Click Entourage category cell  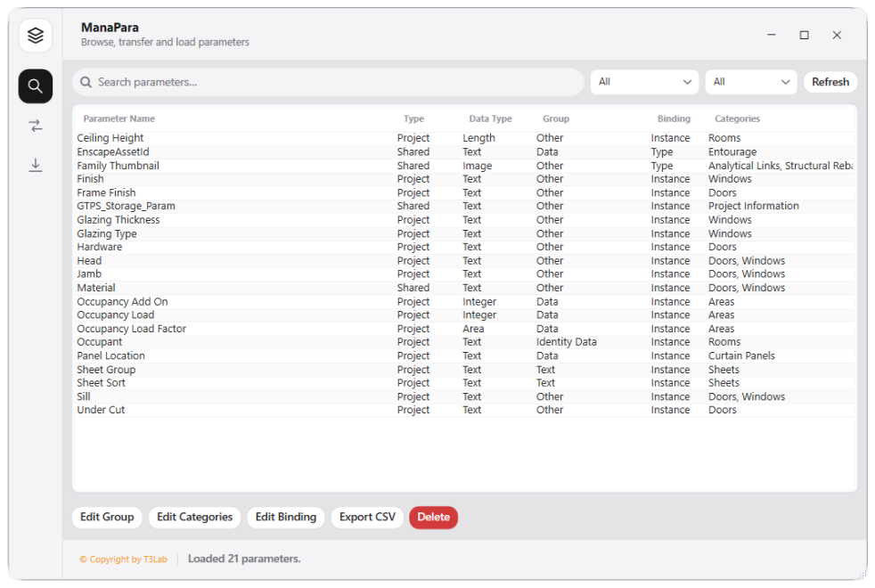[732, 151]
